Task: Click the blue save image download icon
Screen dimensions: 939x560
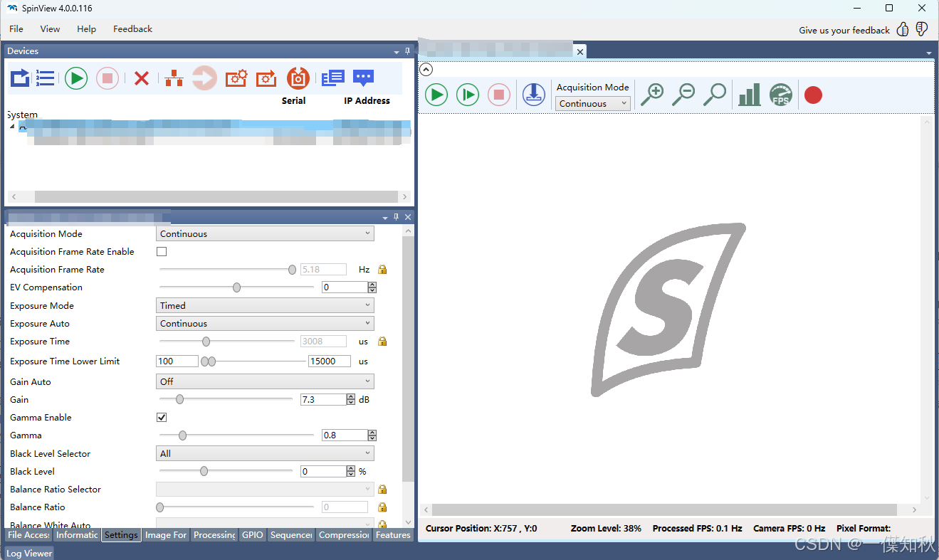Action: [x=534, y=95]
